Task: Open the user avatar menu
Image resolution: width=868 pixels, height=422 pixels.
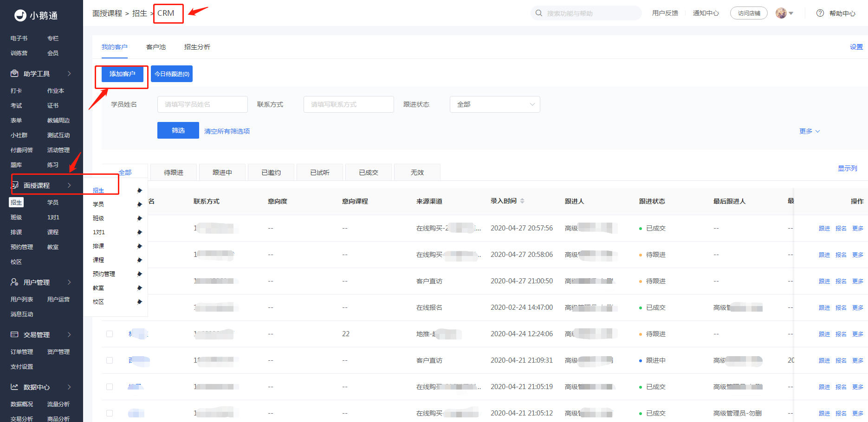Action: click(x=784, y=13)
